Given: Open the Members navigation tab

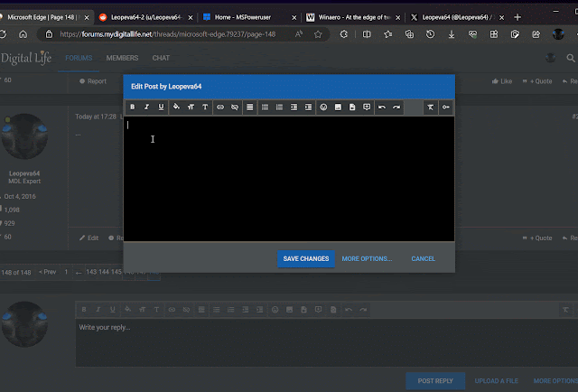Looking at the screenshot, I should tap(122, 58).
